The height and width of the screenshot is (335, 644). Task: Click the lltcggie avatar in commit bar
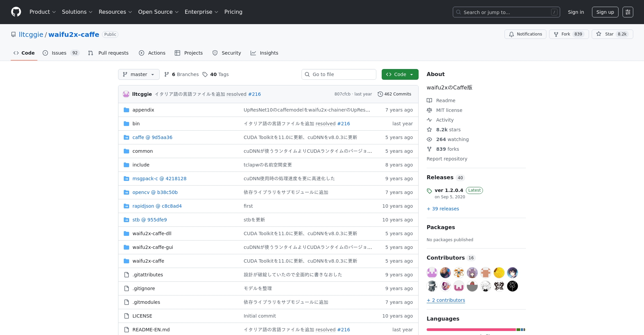(x=126, y=94)
